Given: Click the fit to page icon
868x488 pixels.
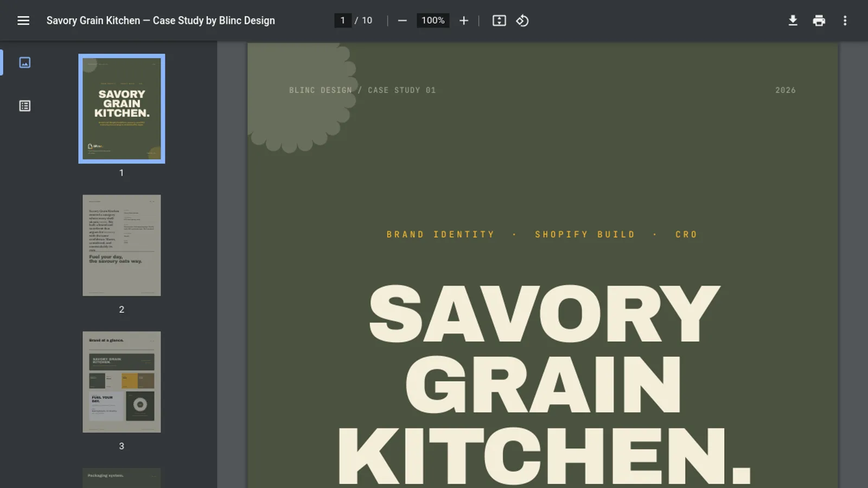Looking at the screenshot, I should point(499,21).
